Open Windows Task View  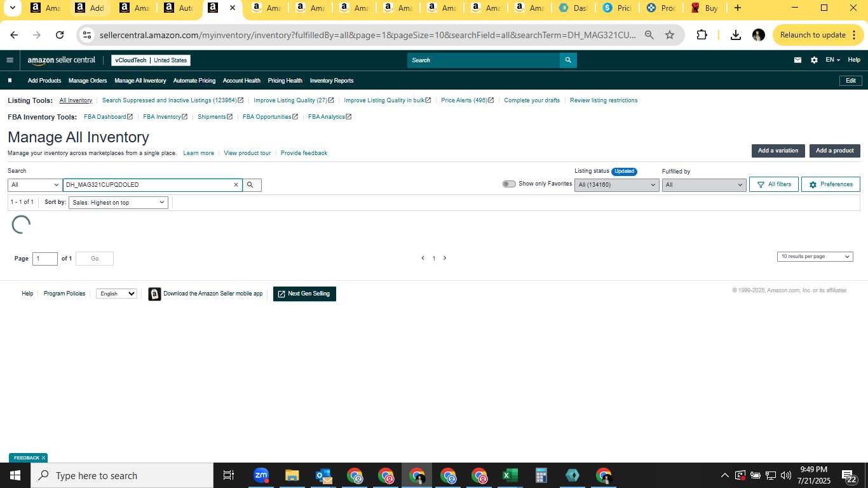(229, 475)
